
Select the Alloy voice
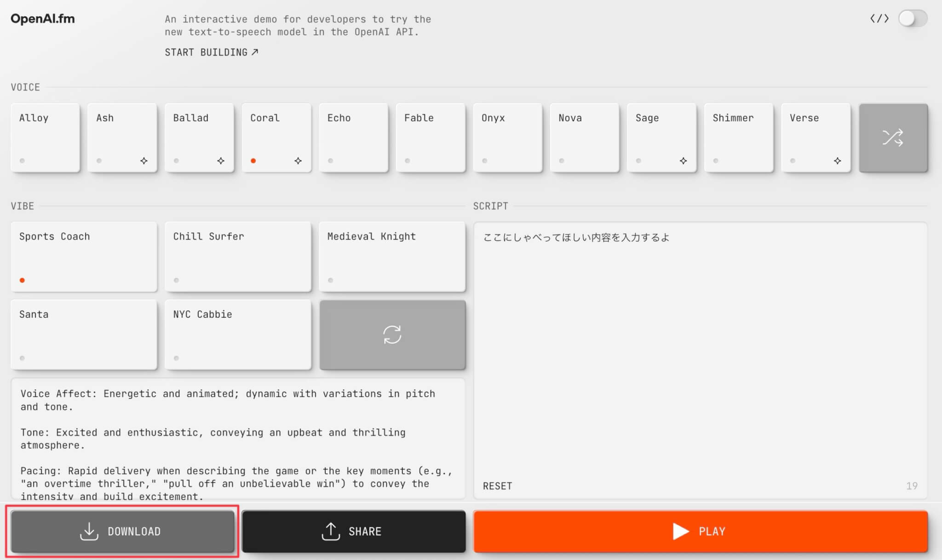tap(45, 137)
